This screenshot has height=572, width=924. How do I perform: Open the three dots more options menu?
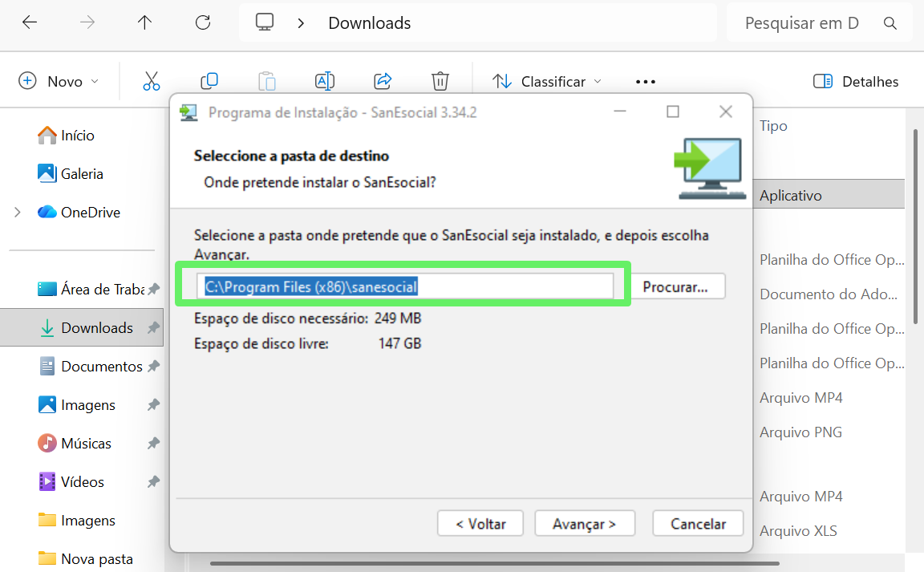pos(645,82)
